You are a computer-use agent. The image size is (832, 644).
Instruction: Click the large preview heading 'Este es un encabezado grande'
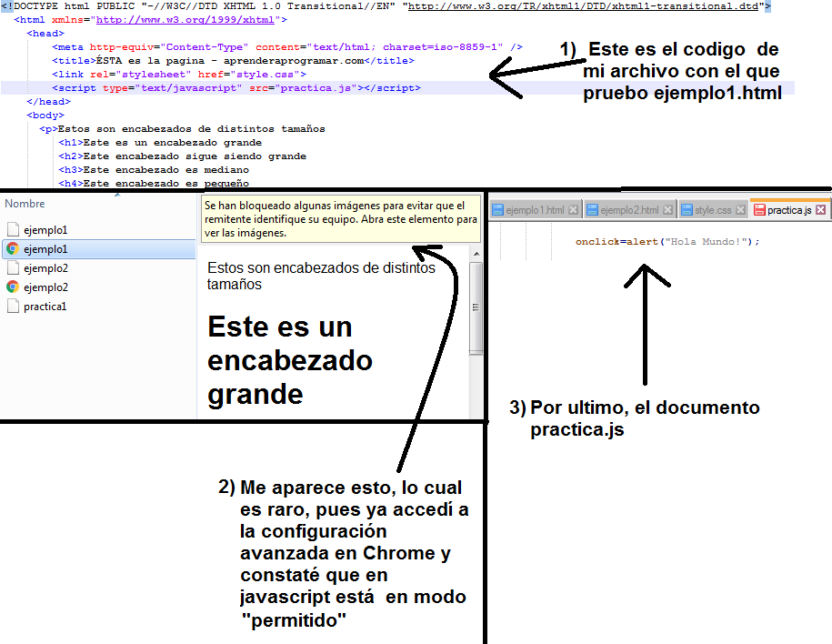(x=290, y=360)
